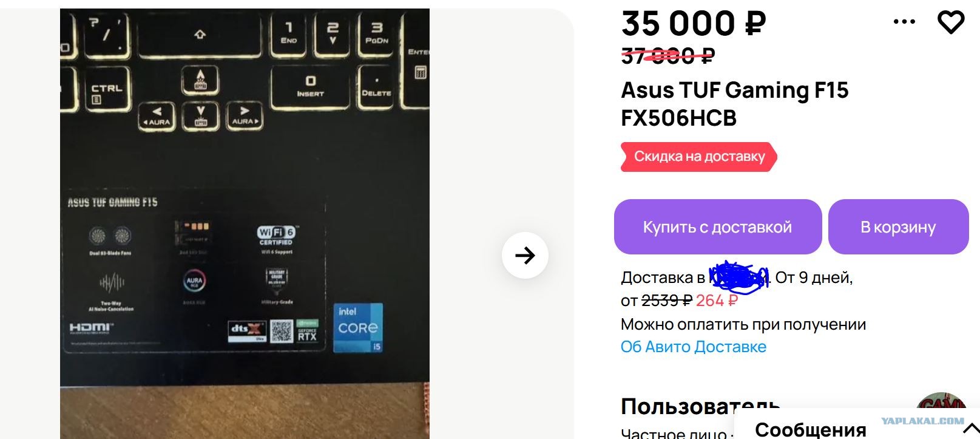Open the Об Авито Доставке link

click(x=693, y=347)
